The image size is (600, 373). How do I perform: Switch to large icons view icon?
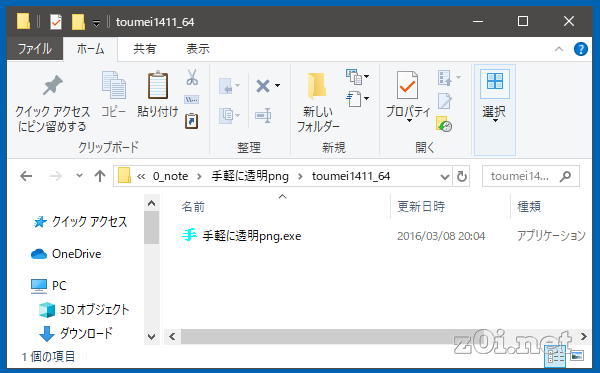577,356
